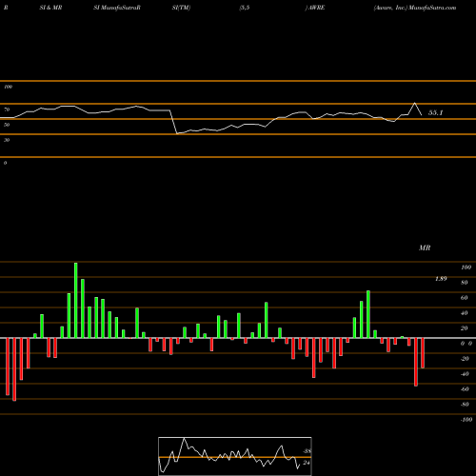476x476 pixels.
Task: Click the value 38 in mini chart
Action: 307,451
